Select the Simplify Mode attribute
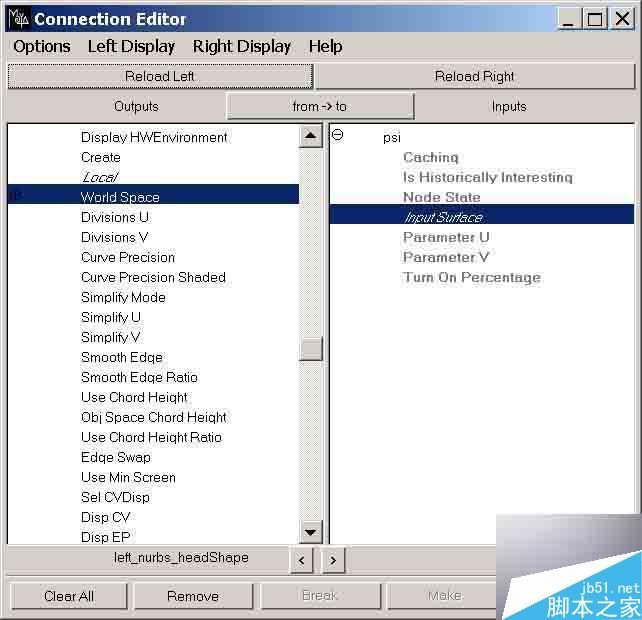Viewport: 642px width, 620px height. click(123, 297)
